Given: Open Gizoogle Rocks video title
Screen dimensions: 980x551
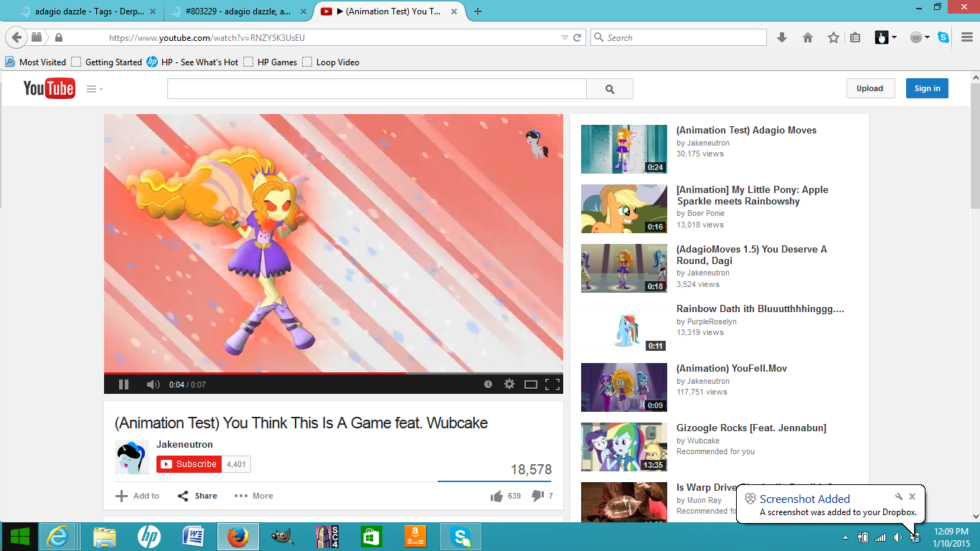Looking at the screenshot, I should (751, 428).
